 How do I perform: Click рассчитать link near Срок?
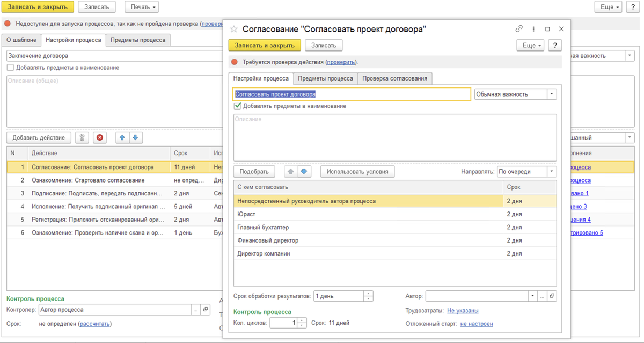[x=95, y=324]
